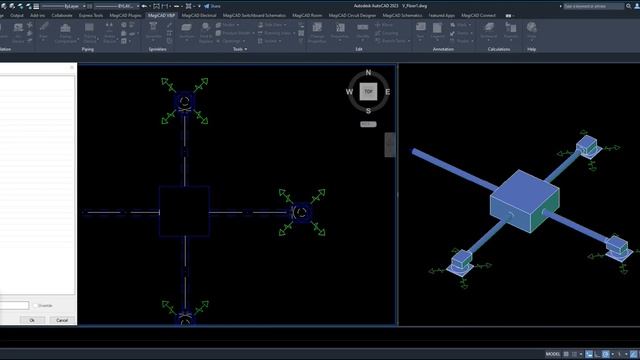Open the MagiCAD Room tab
Image resolution: width=640 pixels, height=360 pixels.
tap(307, 16)
